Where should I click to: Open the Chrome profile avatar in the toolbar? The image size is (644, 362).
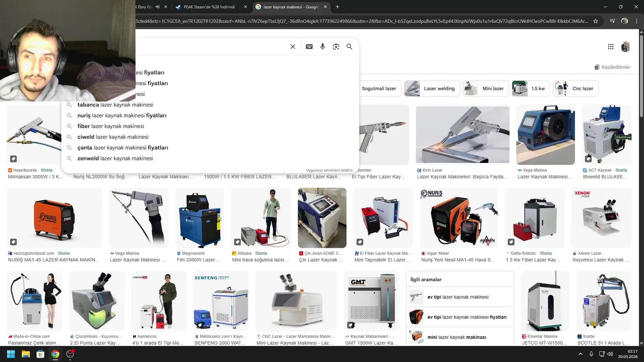(624, 21)
